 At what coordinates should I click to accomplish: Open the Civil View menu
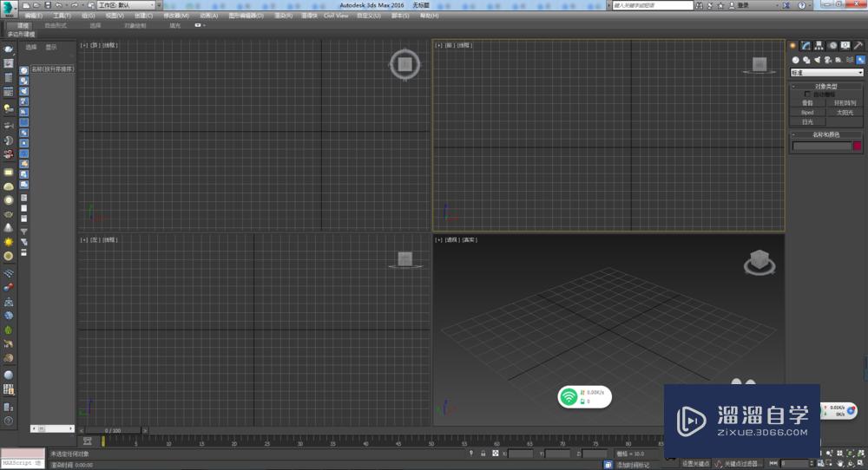point(335,16)
